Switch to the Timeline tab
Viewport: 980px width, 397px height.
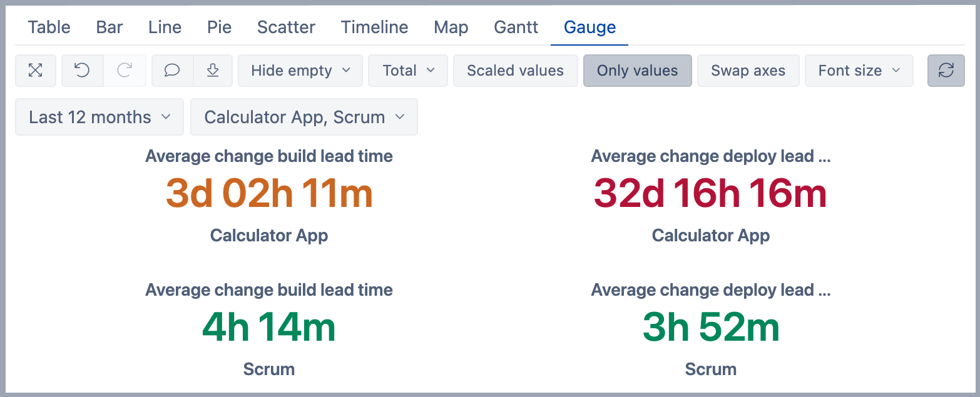[x=374, y=28]
